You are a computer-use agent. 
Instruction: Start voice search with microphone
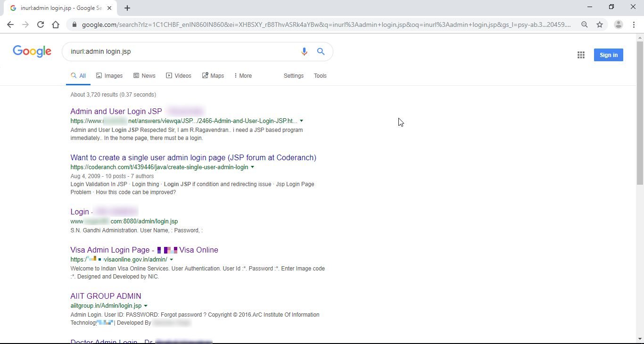click(x=304, y=51)
